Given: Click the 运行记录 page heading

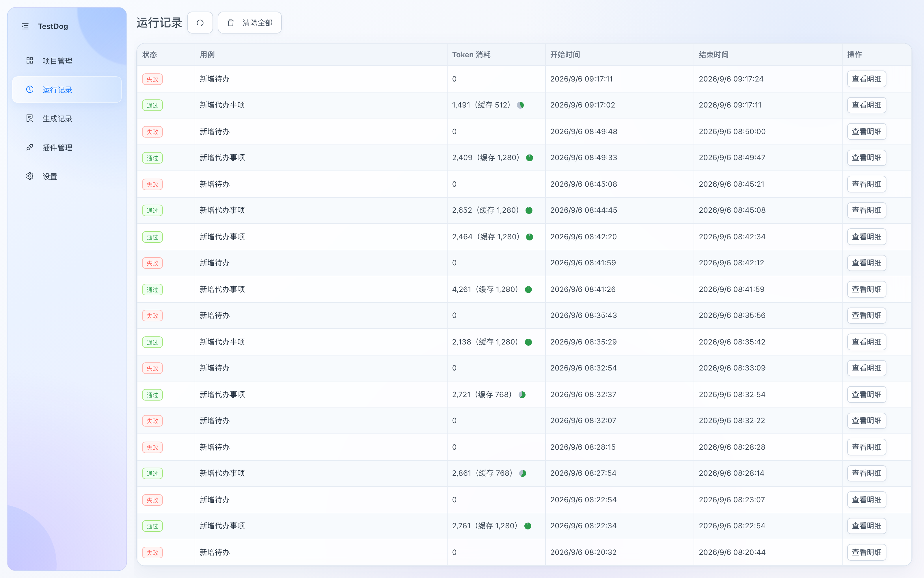Looking at the screenshot, I should (159, 23).
